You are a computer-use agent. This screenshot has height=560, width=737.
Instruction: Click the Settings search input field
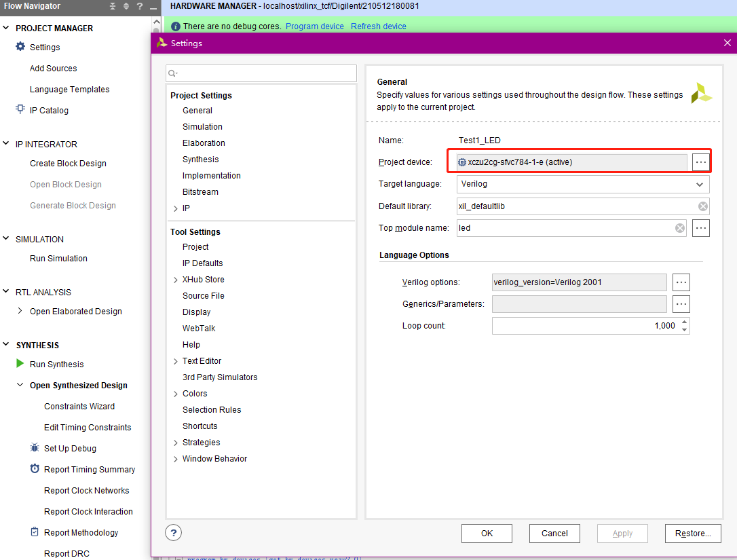point(261,73)
